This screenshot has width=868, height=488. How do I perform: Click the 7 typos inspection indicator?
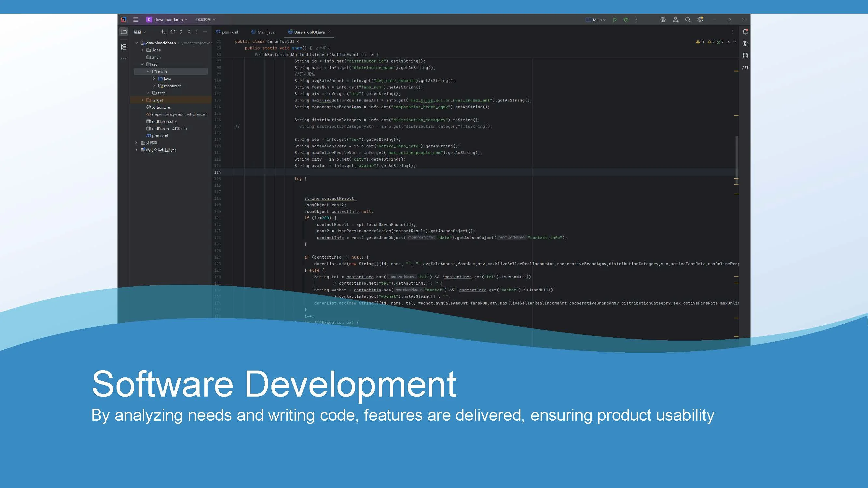[721, 42]
